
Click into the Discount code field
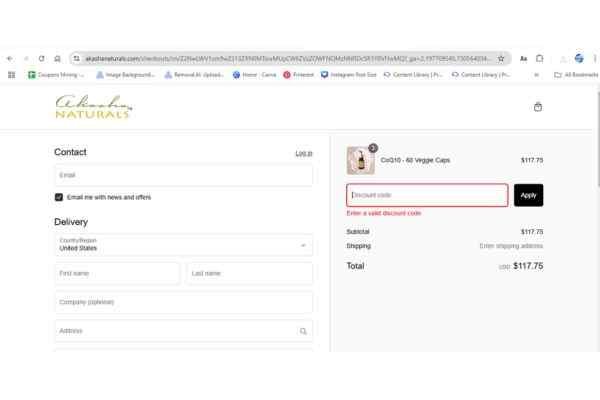coord(427,195)
